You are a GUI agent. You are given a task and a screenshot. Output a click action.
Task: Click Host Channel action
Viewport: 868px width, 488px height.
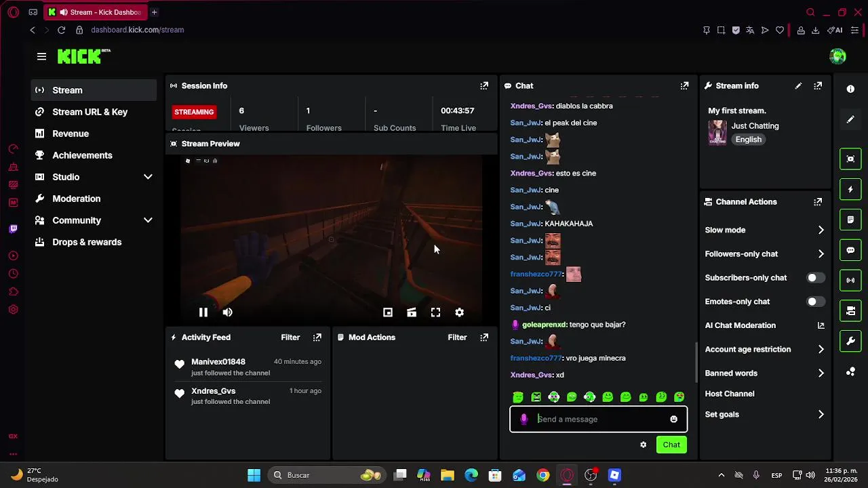click(730, 394)
